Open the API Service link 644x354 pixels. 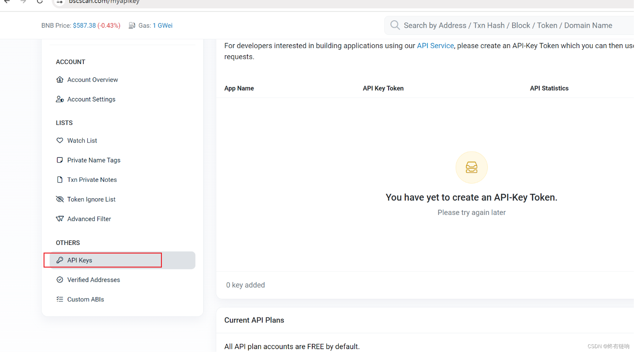pyautogui.click(x=435, y=45)
